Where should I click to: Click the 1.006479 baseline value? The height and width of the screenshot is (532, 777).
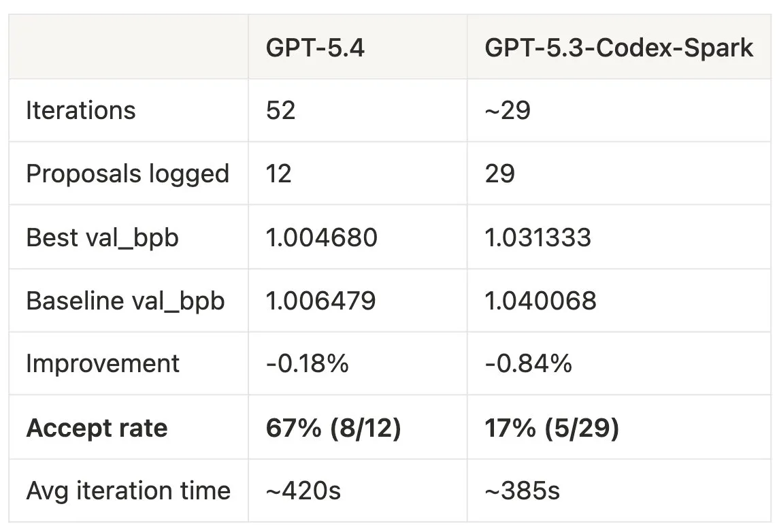coord(320,301)
